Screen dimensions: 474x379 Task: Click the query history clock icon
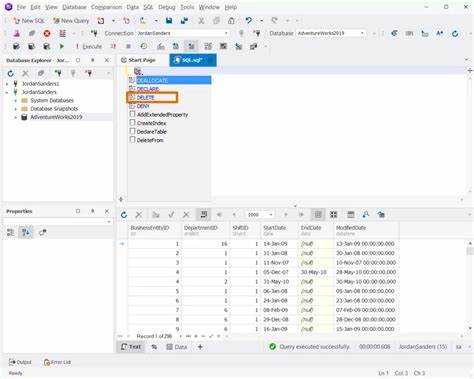point(144,46)
